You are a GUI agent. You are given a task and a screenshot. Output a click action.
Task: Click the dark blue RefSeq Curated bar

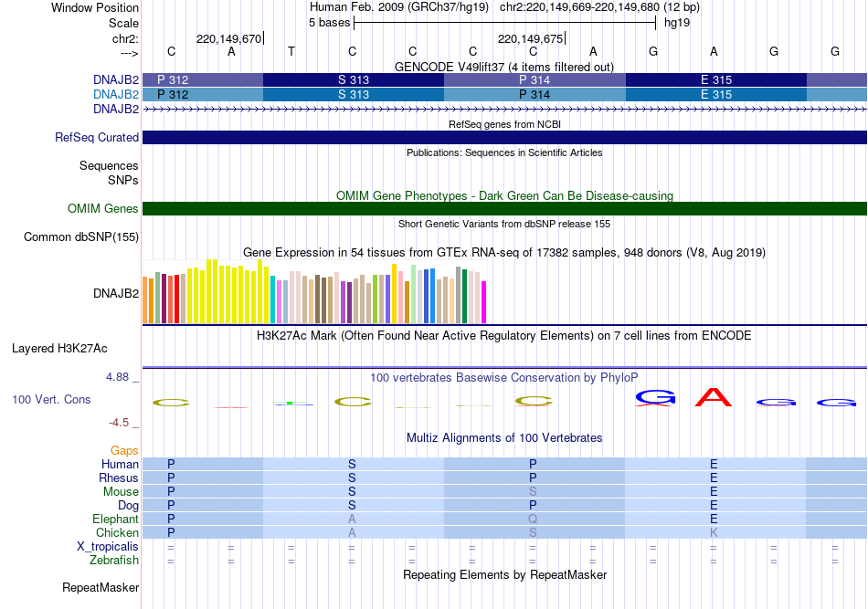tap(504, 137)
